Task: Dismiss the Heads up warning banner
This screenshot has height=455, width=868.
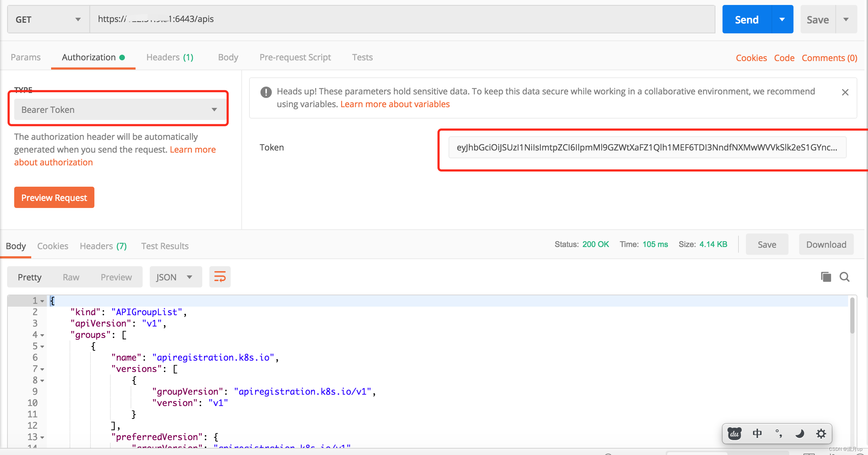Action: pyautogui.click(x=845, y=92)
